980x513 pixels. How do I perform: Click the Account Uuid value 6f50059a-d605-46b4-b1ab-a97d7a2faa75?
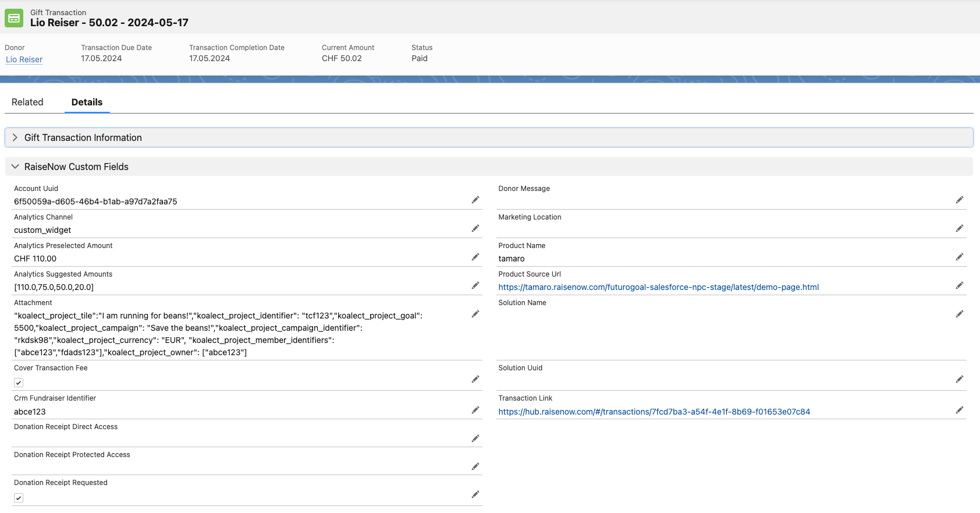95,201
